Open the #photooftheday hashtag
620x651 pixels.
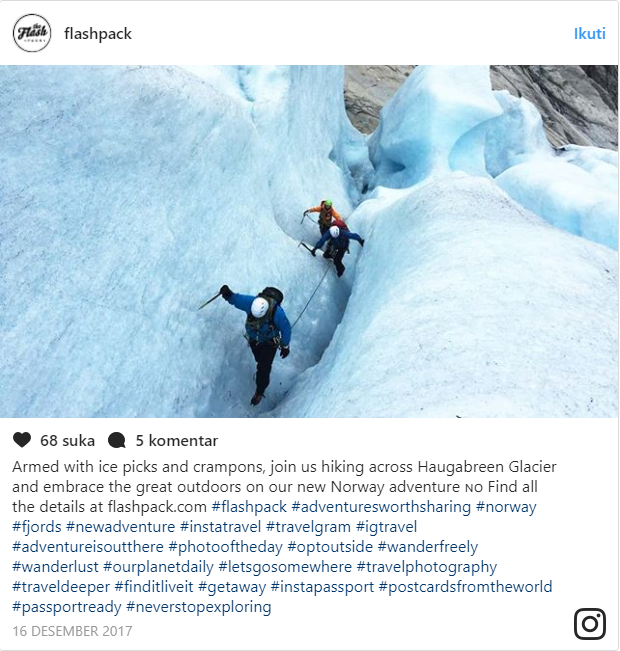click(225, 547)
